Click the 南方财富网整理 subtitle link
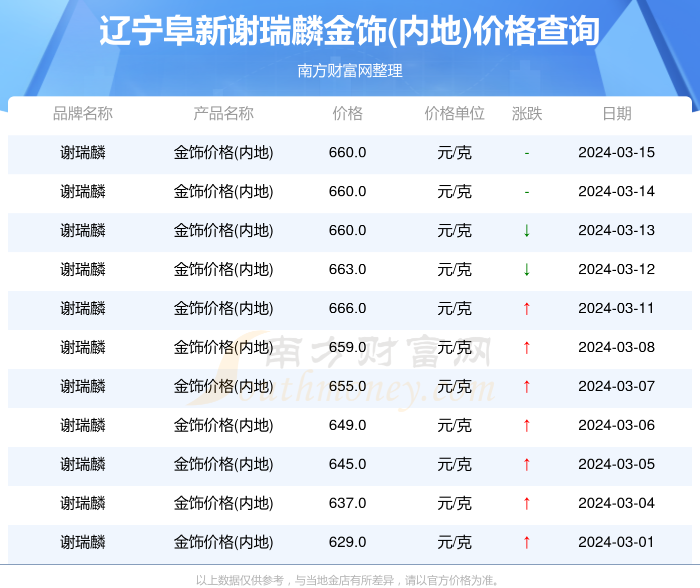 click(350, 71)
